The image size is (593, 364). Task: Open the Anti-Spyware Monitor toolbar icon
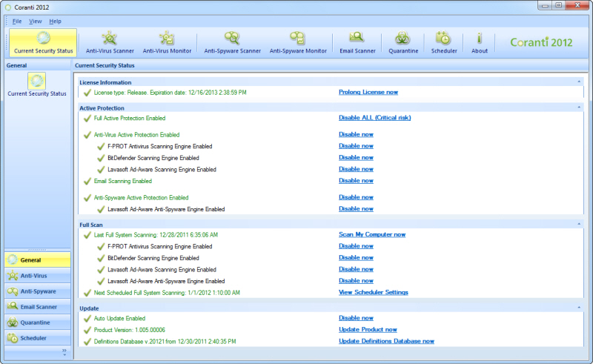click(x=298, y=42)
